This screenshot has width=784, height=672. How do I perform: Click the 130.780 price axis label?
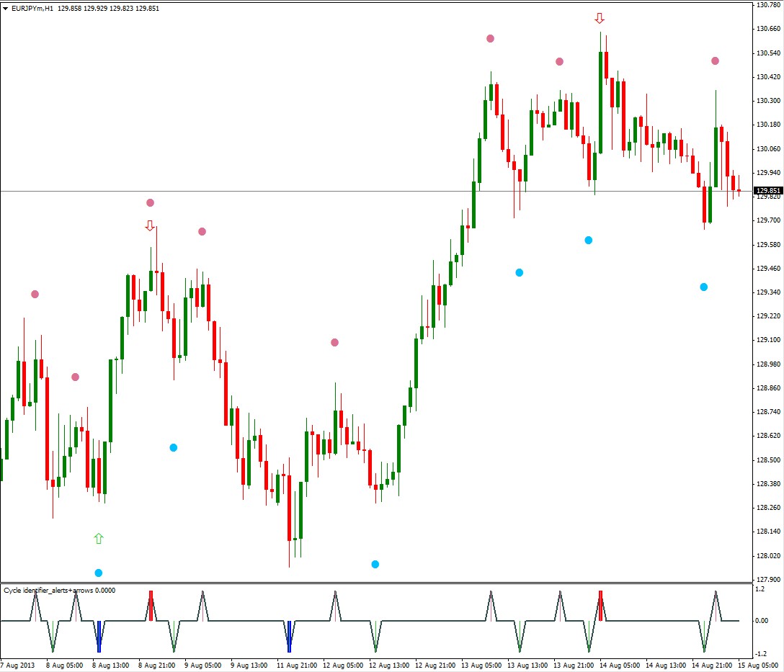[768, 4]
